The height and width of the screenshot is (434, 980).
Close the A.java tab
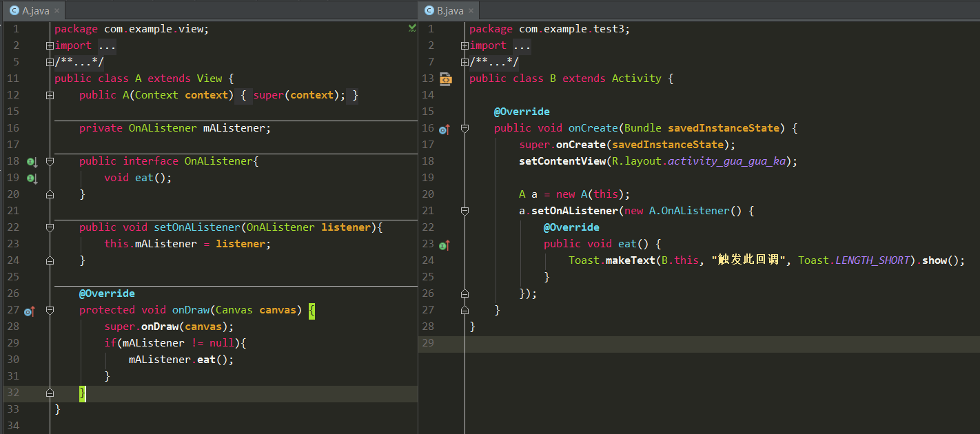(57, 11)
